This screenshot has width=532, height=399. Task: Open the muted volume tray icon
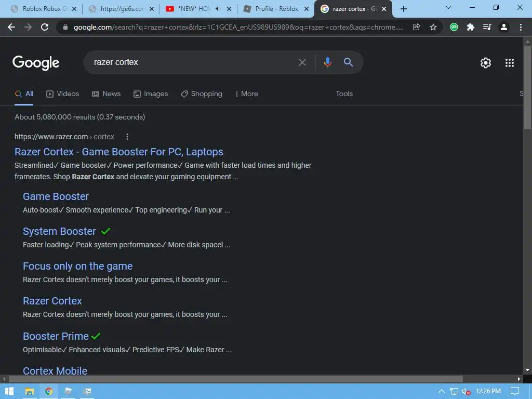[x=466, y=391]
